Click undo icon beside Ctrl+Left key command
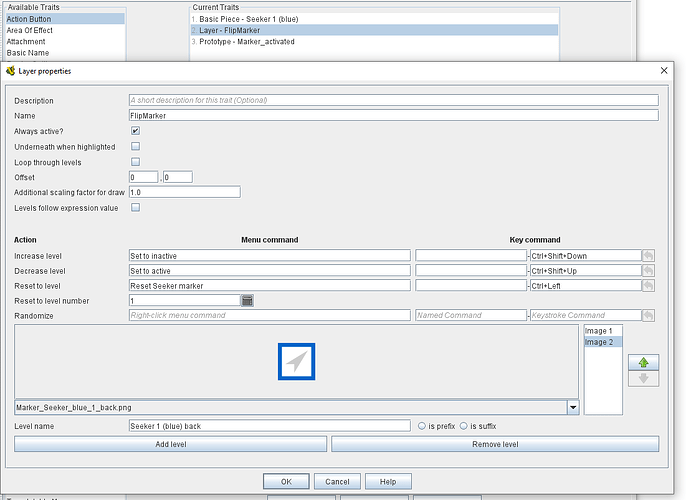The height and width of the screenshot is (500, 686). tap(649, 286)
